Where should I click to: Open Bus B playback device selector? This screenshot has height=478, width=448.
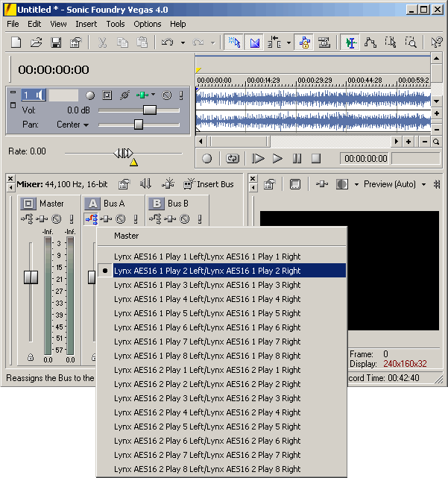pos(155,219)
